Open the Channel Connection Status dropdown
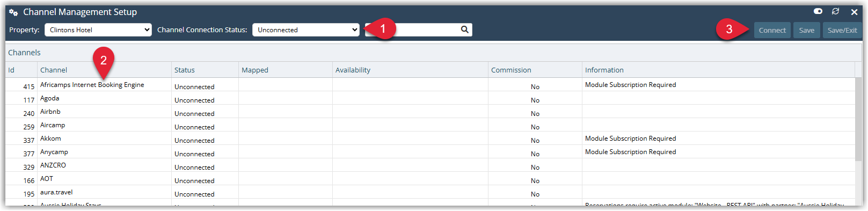The image size is (868, 211). (x=306, y=30)
